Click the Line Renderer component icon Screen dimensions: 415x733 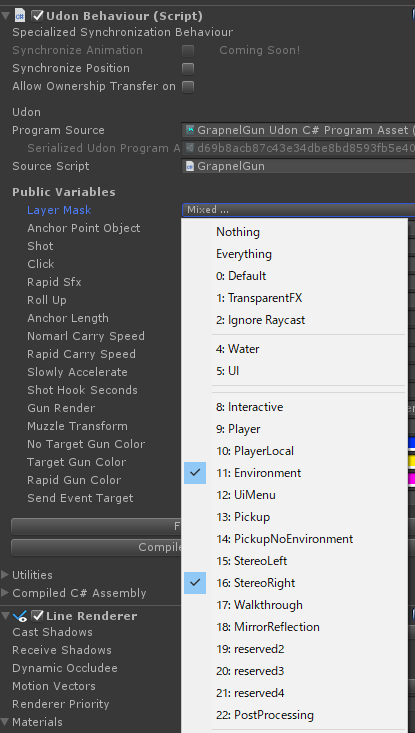click(20, 616)
